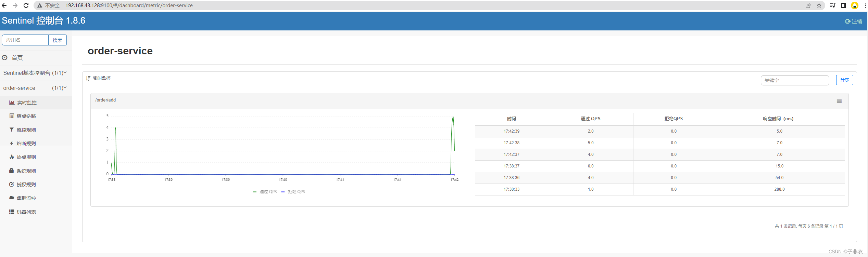Click the check-square icon for 授权规则
Image resolution: width=868 pixels, height=257 pixels.
click(12, 184)
